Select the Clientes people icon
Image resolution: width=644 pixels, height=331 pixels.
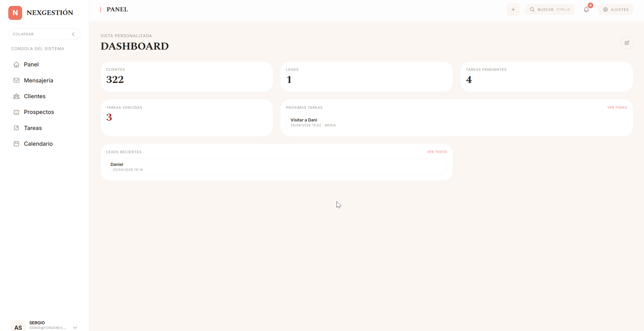pos(16,96)
